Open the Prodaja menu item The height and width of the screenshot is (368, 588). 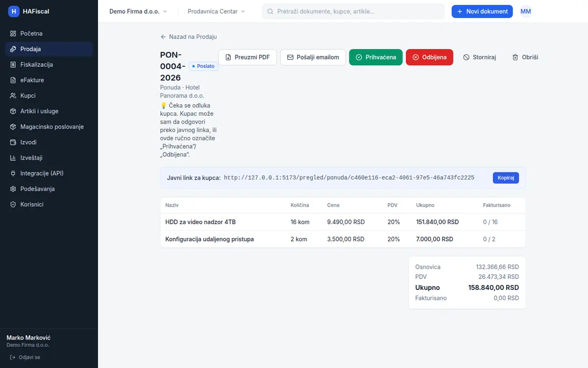[49, 49]
